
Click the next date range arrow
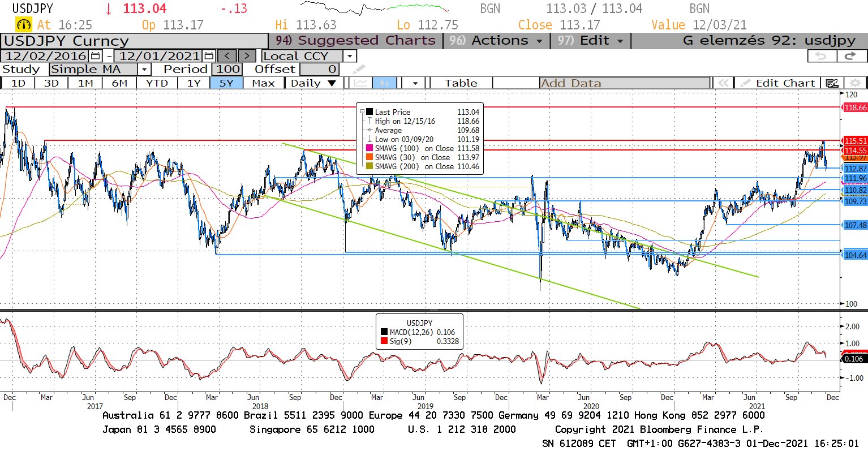pyautogui.click(x=247, y=56)
